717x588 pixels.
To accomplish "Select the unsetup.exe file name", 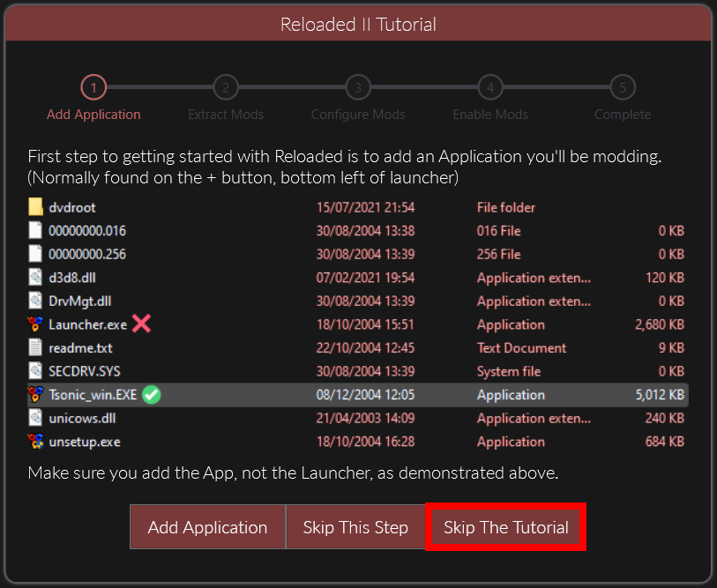I will tap(85, 442).
